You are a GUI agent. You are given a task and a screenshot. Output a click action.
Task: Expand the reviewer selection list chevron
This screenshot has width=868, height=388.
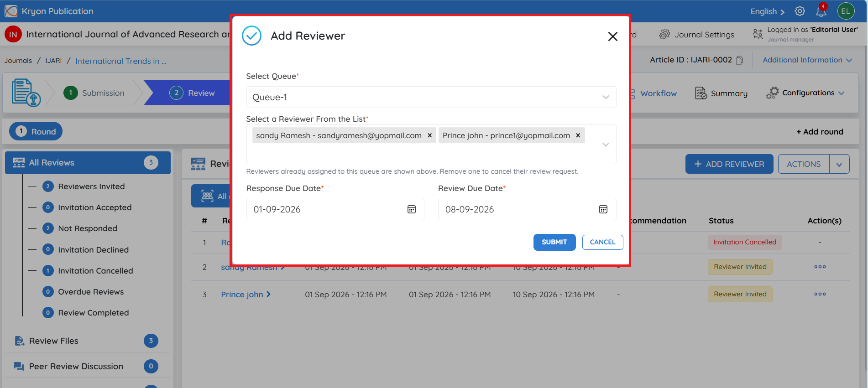pyautogui.click(x=606, y=145)
